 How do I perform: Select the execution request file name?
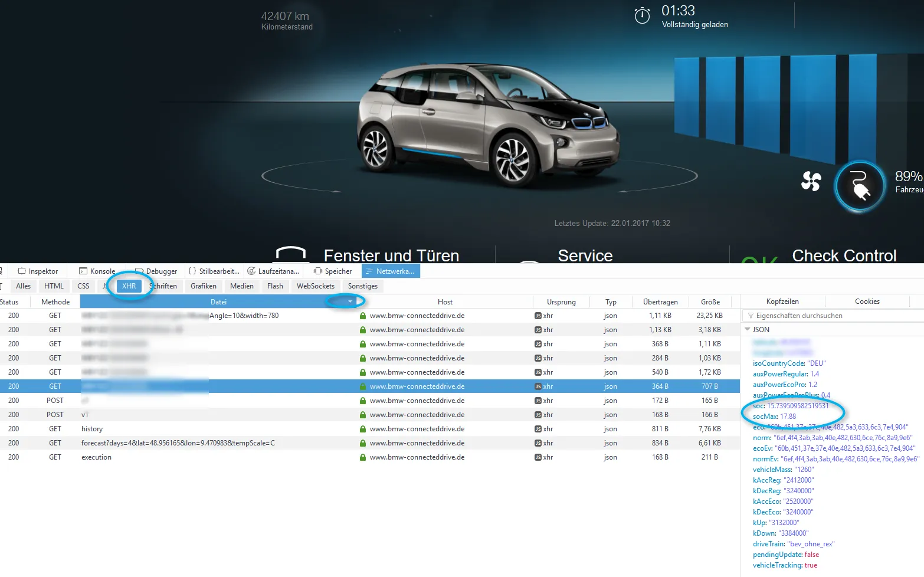[x=96, y=457]
